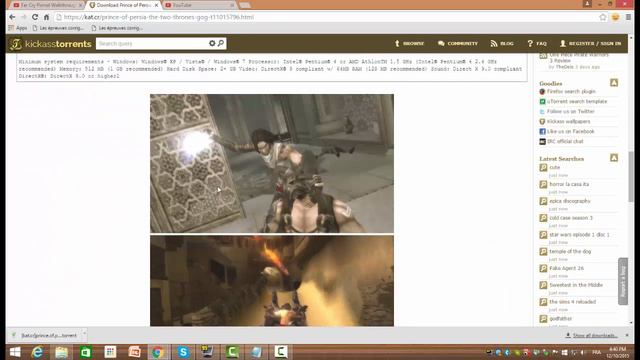Close the downloads bar

tap(627, 335)
